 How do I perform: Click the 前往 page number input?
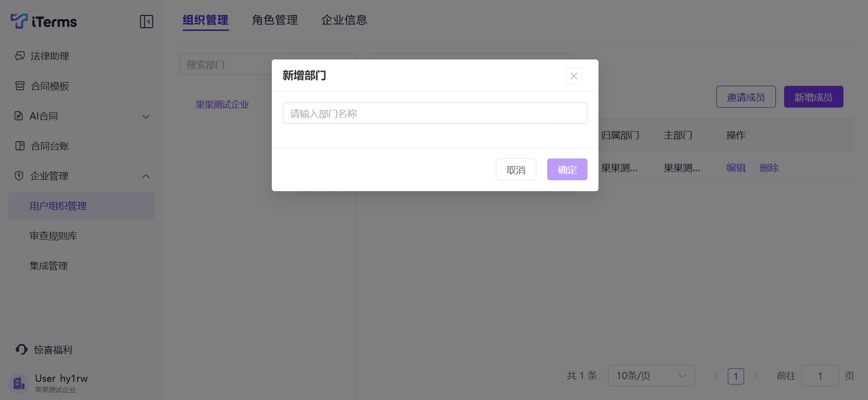[820, 375]
